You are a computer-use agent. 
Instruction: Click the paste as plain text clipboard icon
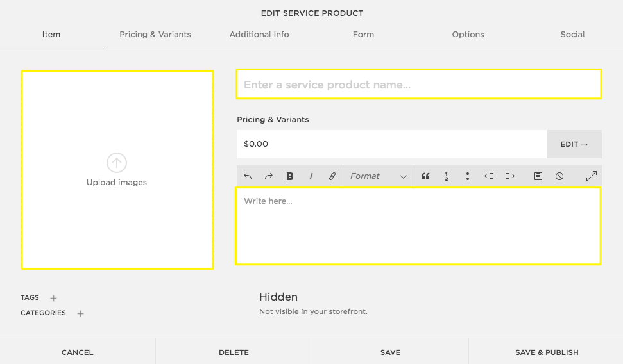click(538, 176)
